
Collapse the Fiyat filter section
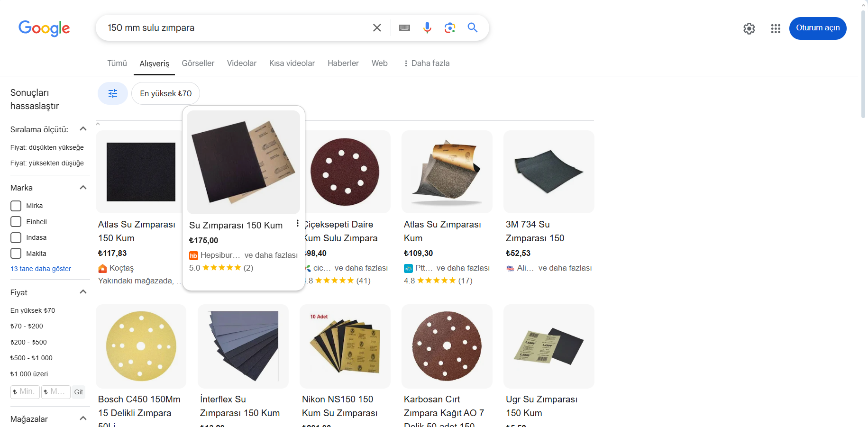(83, 292)
